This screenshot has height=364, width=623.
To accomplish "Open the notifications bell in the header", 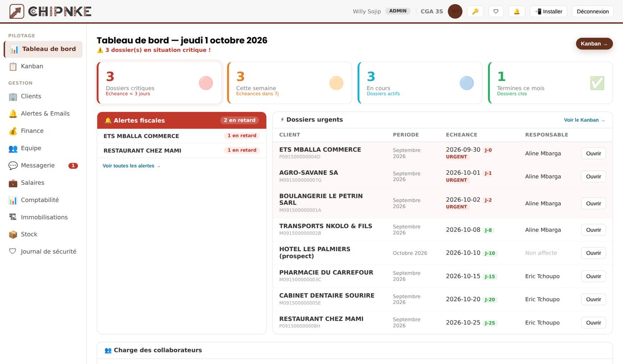I will click(x=517, y=12).
